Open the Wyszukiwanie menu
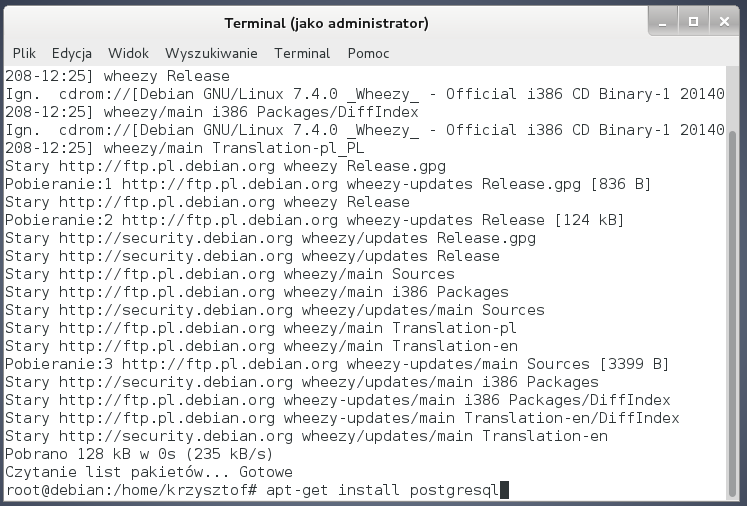The width and height of the screenshot is (747, 506). [211, 53]
